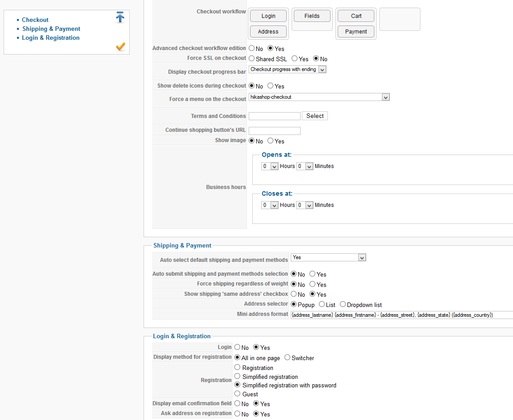Click the blue scroll-to-top arrow icon
The image size is (513, 420).
coord(120,17)
